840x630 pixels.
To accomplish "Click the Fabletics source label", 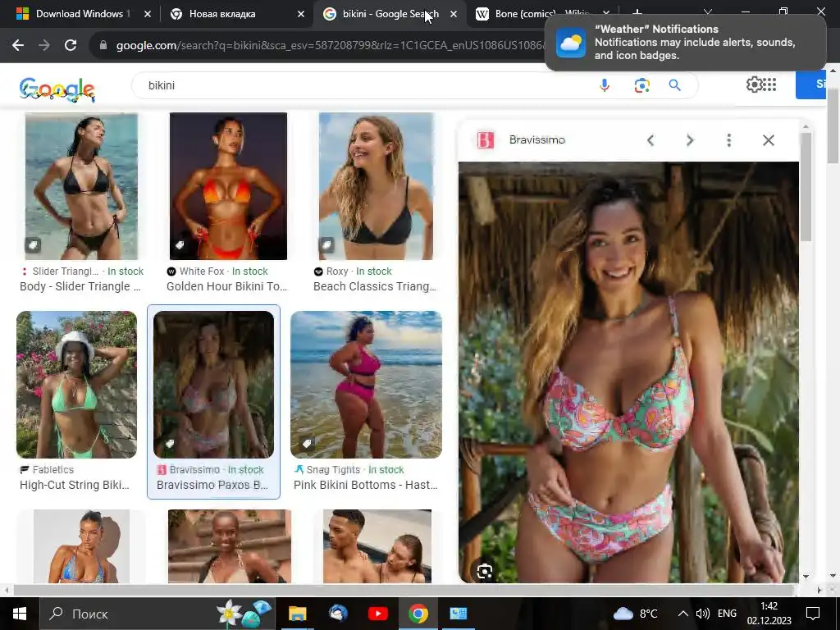I will (53, 470).
